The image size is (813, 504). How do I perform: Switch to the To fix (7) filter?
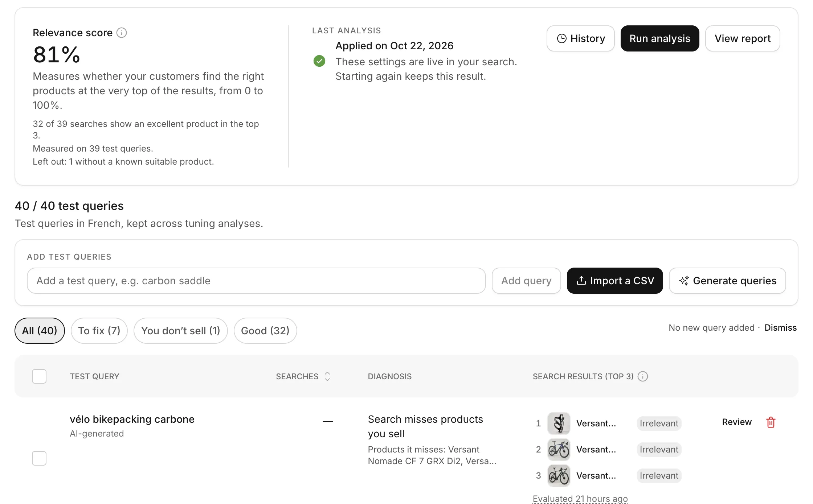point(99,331)
